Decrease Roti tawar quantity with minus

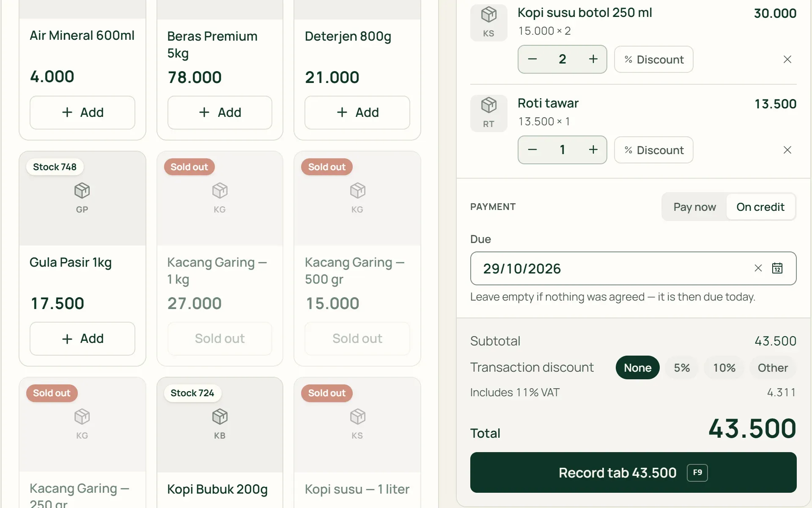click(532, 150)
